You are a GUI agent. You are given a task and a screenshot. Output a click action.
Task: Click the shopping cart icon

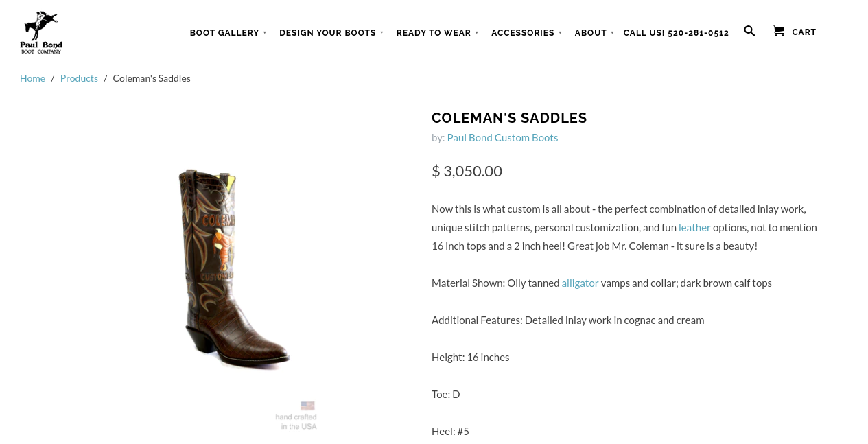(x=779, y=31)
